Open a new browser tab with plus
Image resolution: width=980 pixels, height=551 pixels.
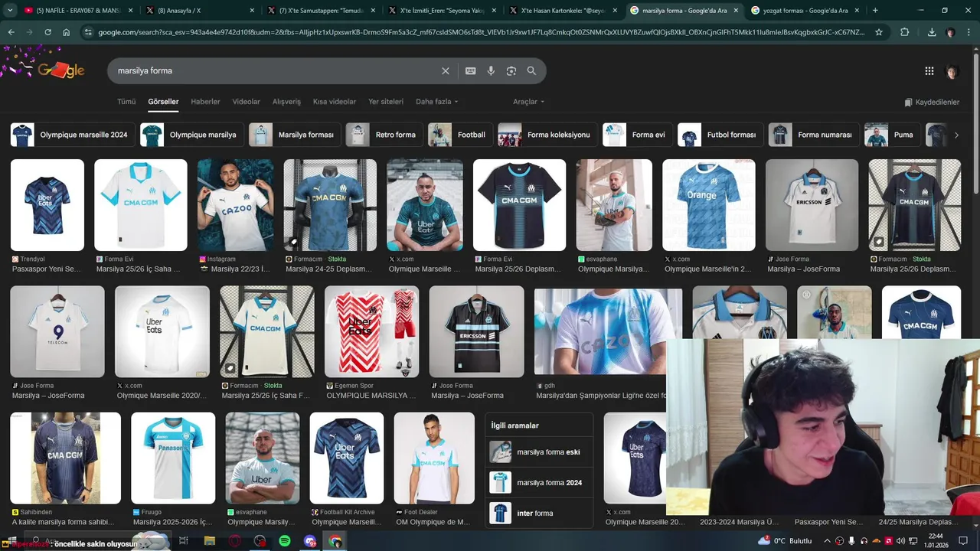875,11
